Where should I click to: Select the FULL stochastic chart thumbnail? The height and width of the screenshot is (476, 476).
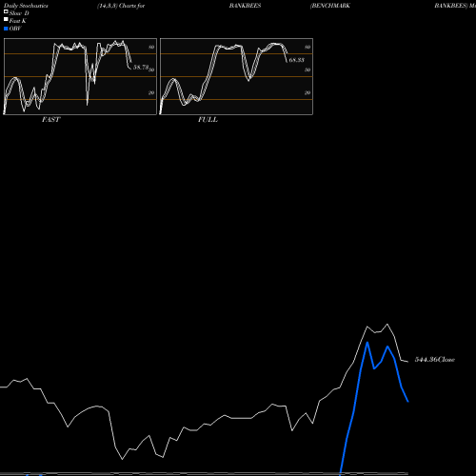[236, 76]
